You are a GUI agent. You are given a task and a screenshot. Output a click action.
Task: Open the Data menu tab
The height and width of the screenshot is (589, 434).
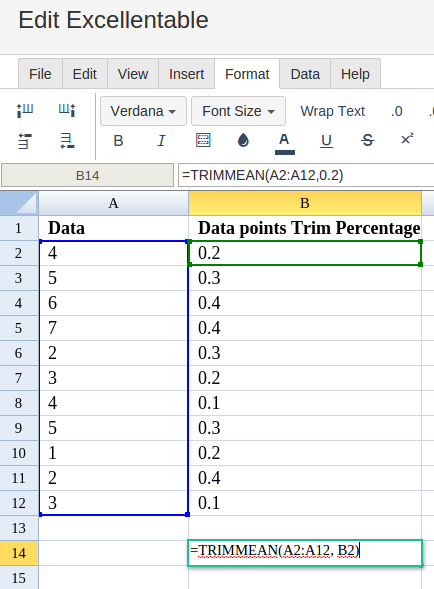305,74
